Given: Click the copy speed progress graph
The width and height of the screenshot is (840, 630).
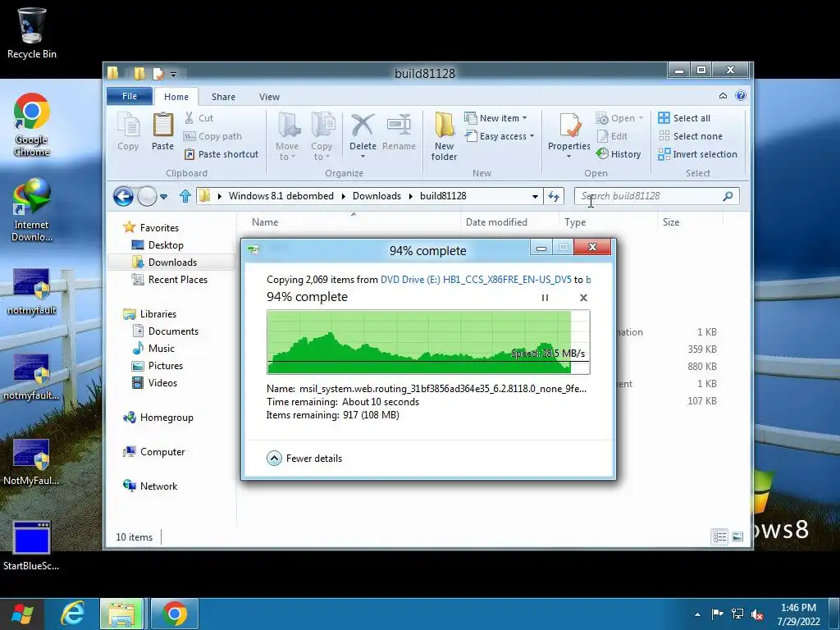Looking at the screenshot, I should coord(428,342).
